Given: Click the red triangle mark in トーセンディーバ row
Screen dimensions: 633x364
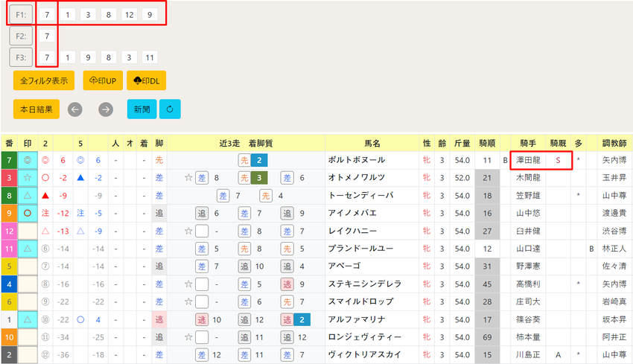Looking at the screenshot, I should pos(45,196).
